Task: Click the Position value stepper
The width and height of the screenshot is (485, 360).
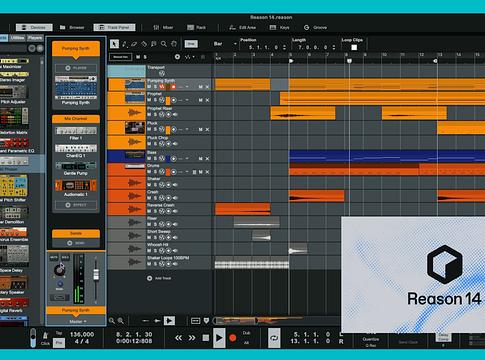Action: (284, 47)
